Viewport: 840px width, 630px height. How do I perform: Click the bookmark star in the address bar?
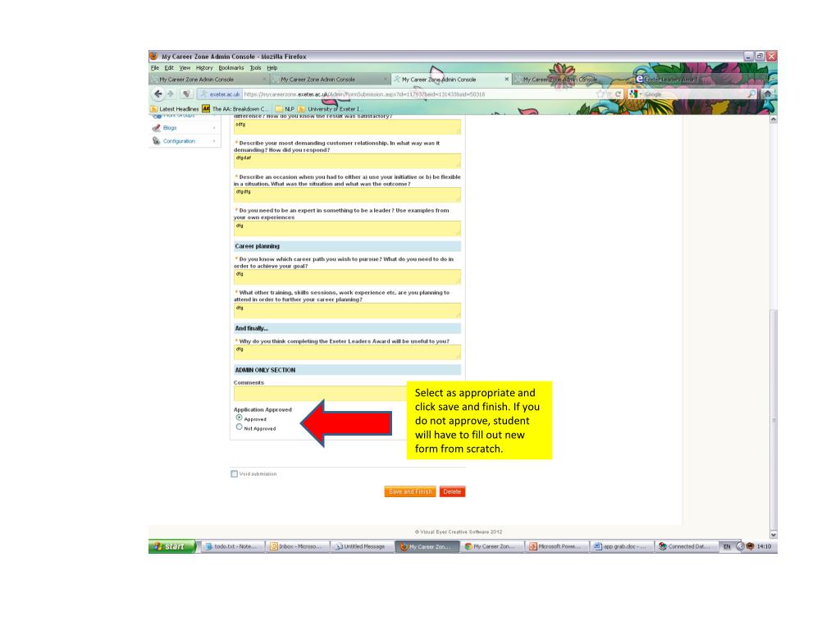click(600, 94)
